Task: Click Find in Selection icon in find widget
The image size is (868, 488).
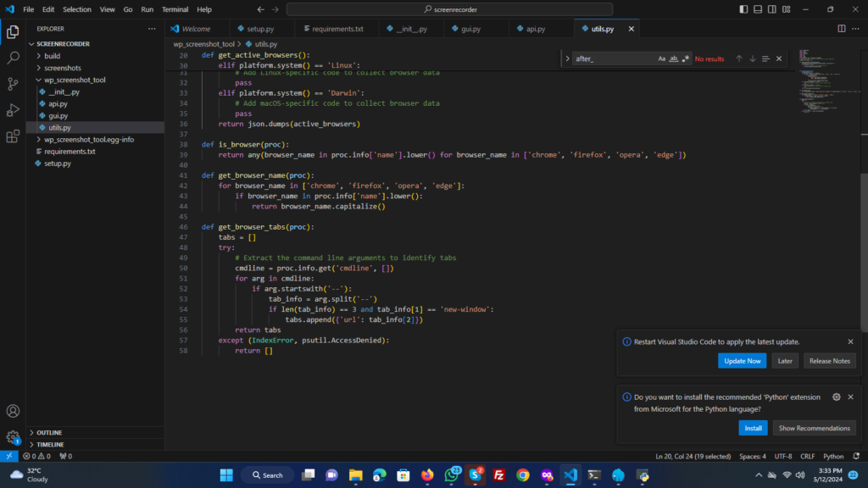Action: coord(765,58)
